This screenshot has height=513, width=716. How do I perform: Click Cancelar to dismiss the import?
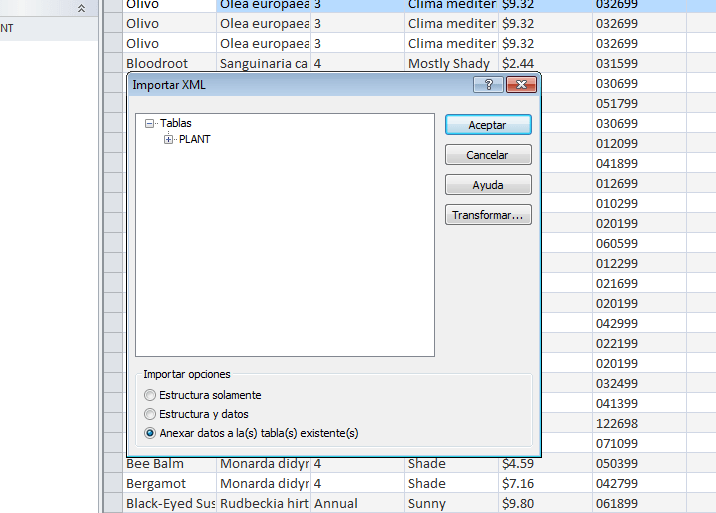click(487, 156)
